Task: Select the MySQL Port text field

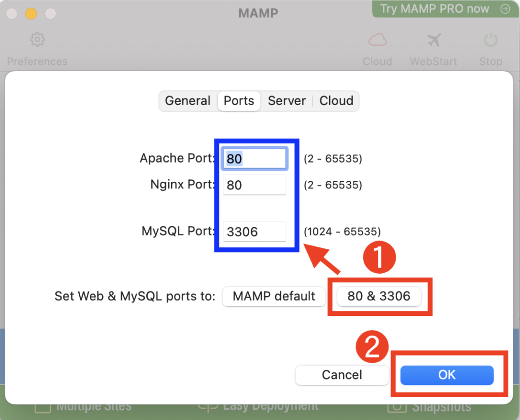Action: click(255, 232)
